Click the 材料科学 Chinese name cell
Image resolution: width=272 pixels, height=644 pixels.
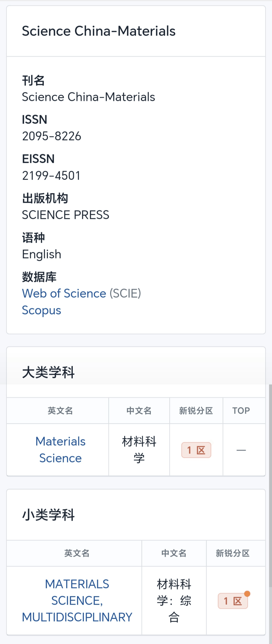point(139,450)
